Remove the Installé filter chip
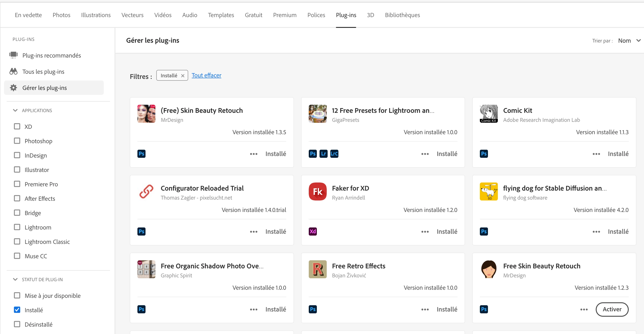 pyautogui.click(x=183, y=76)
